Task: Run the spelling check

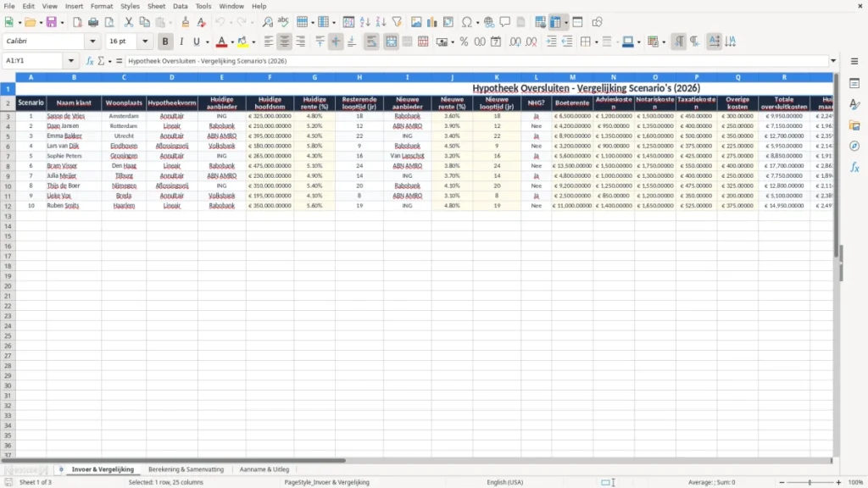Action: [x=283, y=22]
